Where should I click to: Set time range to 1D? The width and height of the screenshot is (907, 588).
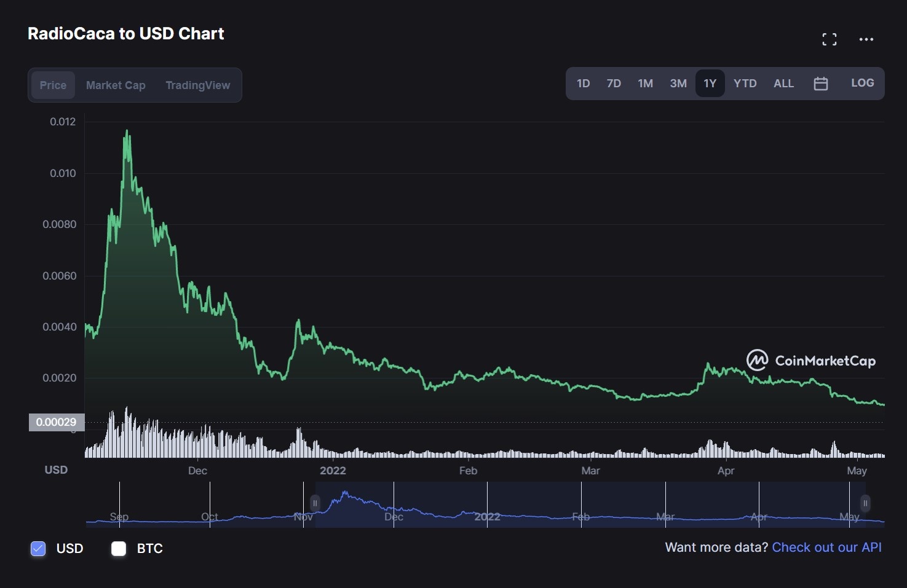tap(583, 84)
